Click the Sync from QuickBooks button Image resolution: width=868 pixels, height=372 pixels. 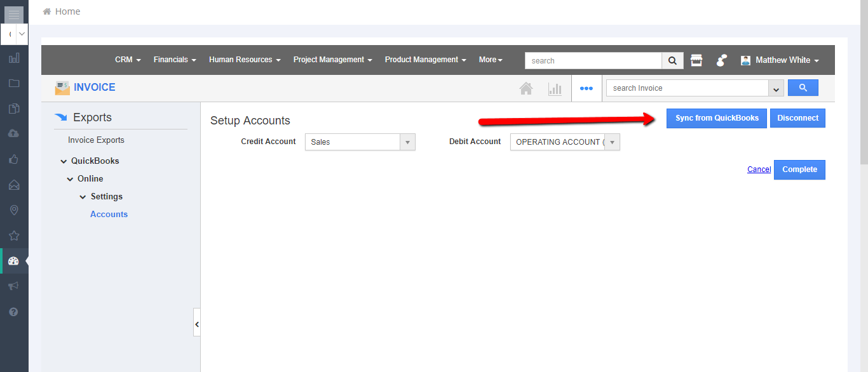[x=717, y=118]
